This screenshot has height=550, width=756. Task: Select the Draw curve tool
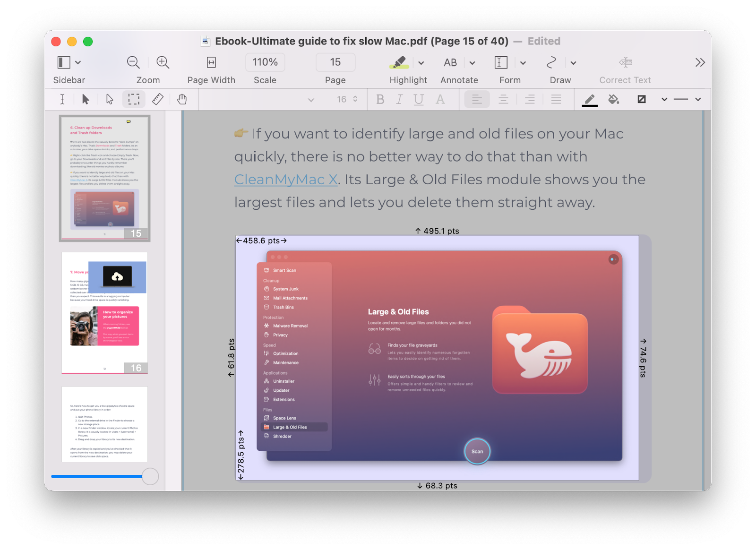click(551, 62)
